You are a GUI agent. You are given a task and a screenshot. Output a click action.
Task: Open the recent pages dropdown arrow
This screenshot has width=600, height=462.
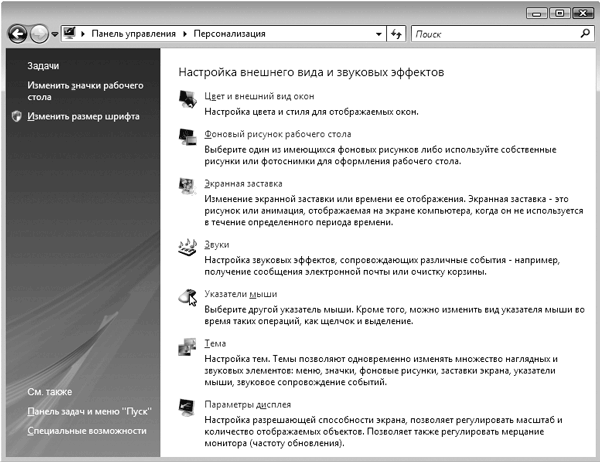(x=54, y=34)
